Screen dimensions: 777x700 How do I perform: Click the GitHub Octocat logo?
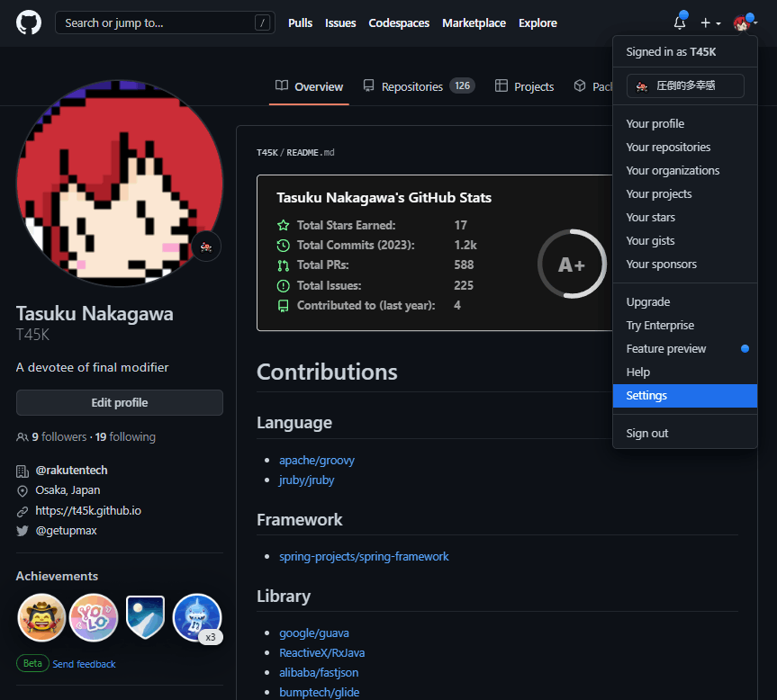29,22
